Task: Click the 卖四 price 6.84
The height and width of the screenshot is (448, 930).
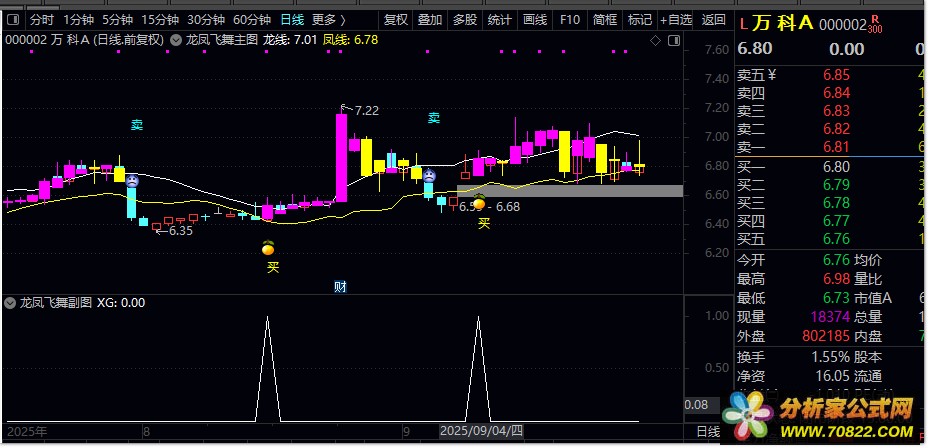Action: [836, 93]
